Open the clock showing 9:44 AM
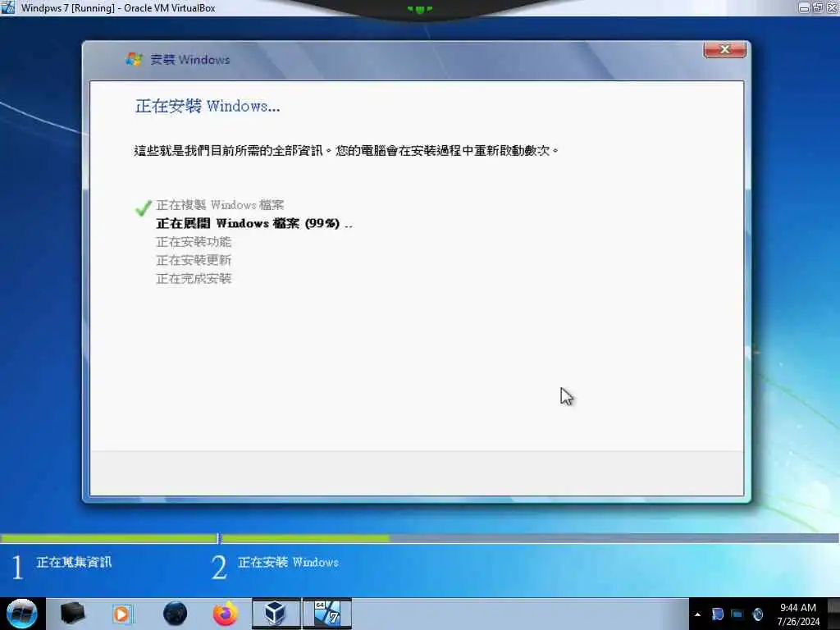This screenshot has height=630, width=840. click(x=798, y=608)
